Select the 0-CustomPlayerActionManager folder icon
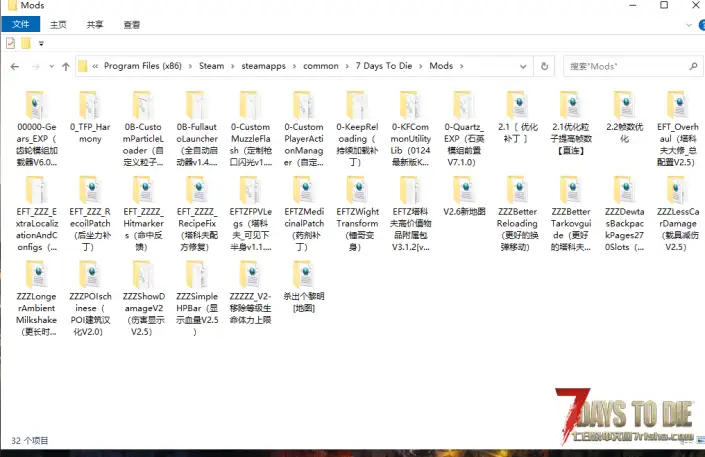 point(304,105)
